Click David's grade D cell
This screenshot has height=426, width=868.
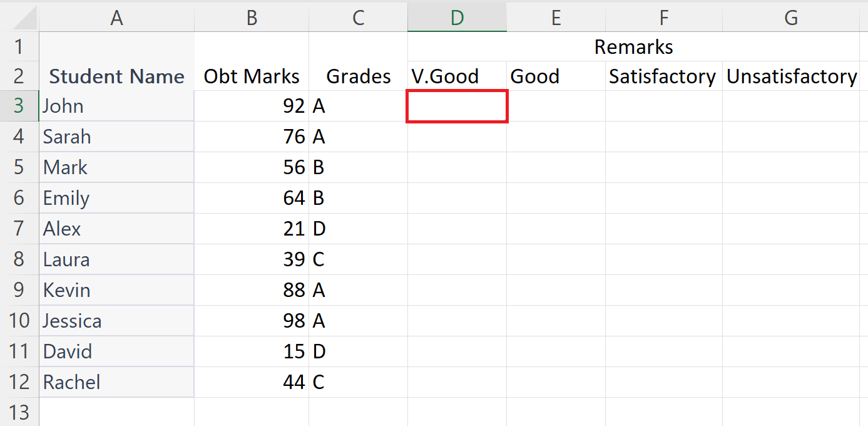358,351
